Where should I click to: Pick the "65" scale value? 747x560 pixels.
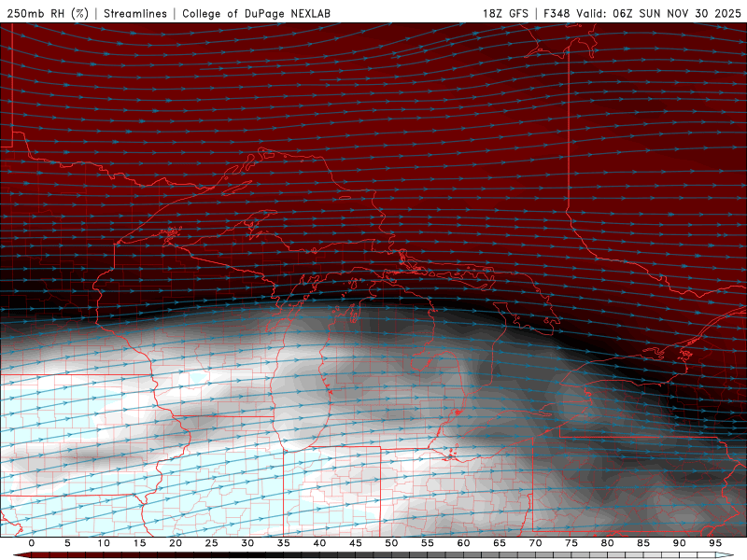point(500,543)
